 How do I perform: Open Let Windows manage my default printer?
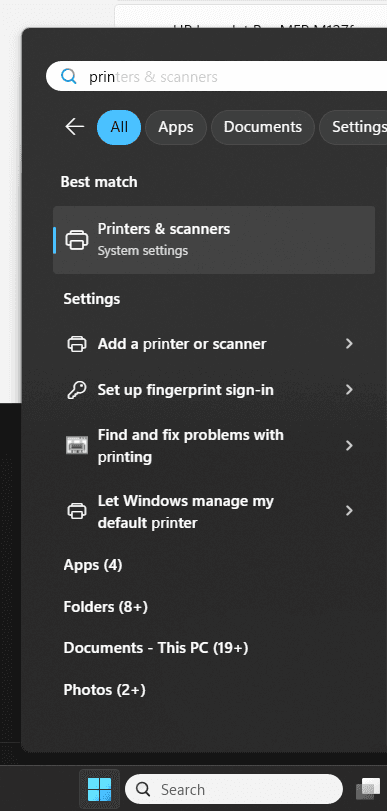[214, 512]
